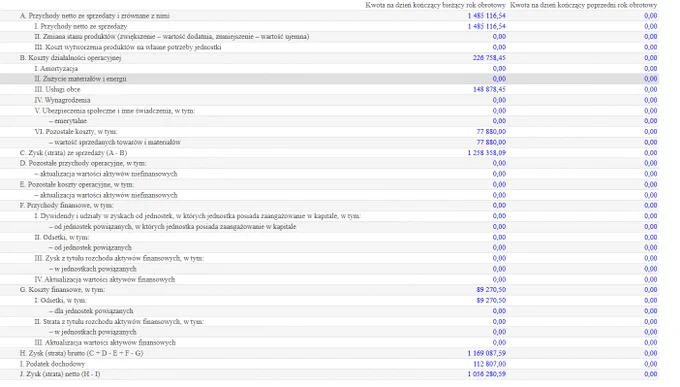
Task: Click value '1 485 116,54' in row A
Action: 487,16
